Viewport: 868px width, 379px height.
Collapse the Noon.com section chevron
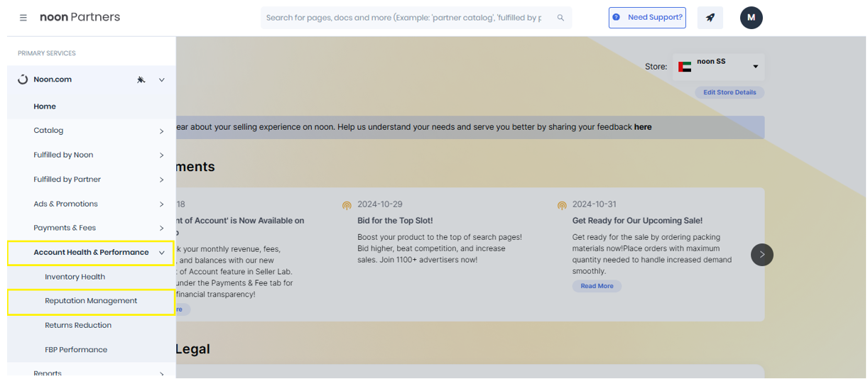[x=161, y=80]
